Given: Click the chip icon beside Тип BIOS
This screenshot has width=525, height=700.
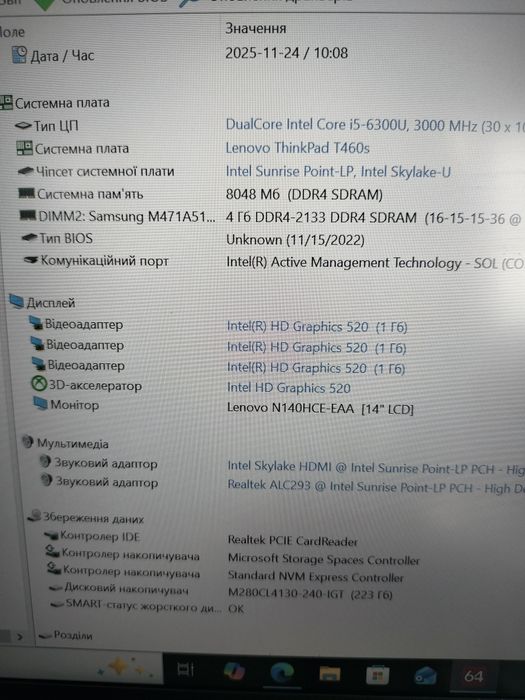Looking at the screenshot, I should click(x=29, y=238).
